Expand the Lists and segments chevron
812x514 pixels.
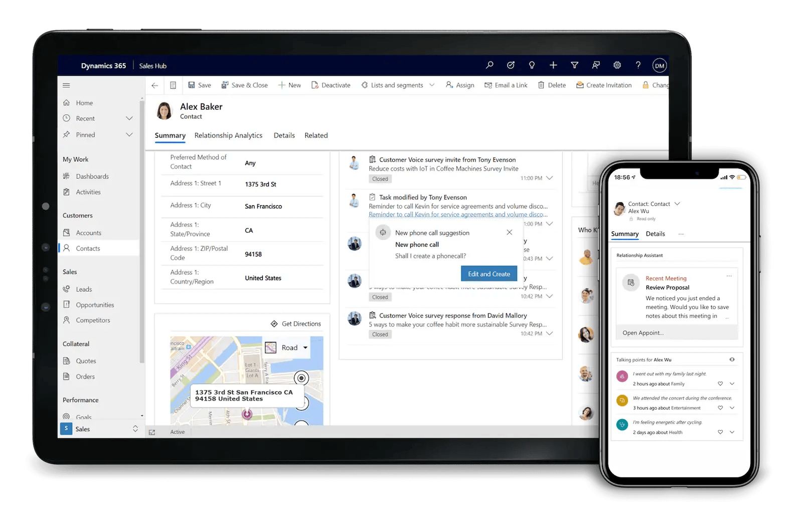point(432,85)
